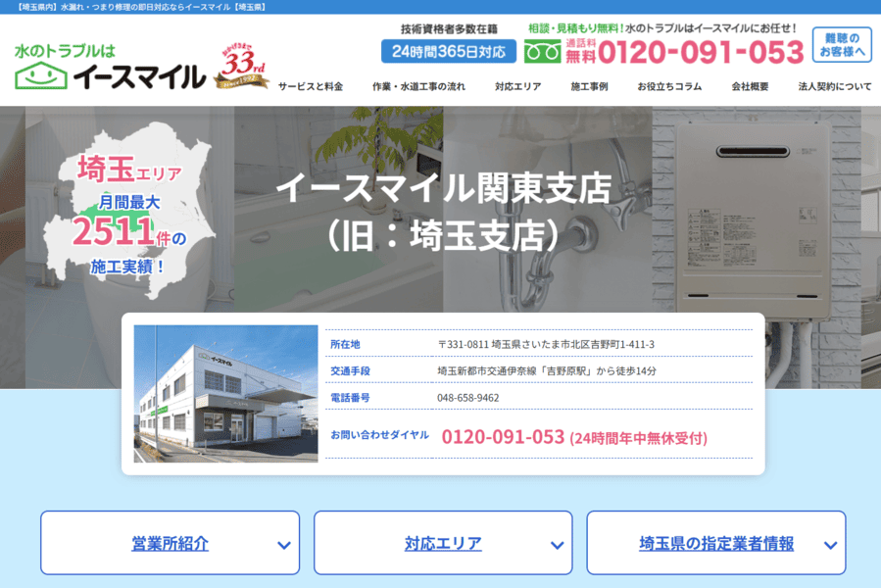Click the 24時間365日対応 badge
The width and height of the screenshot is (881, 588).
point(449,52)
